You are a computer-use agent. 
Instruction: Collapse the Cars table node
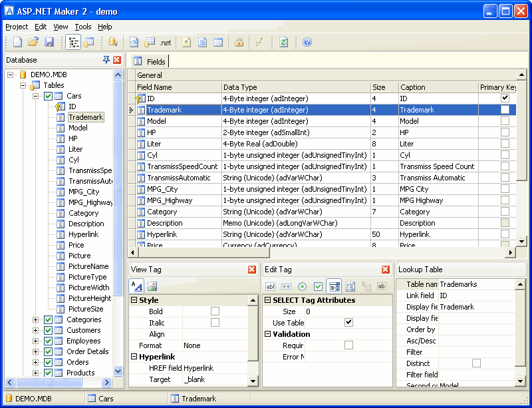[x=35, y=96]
